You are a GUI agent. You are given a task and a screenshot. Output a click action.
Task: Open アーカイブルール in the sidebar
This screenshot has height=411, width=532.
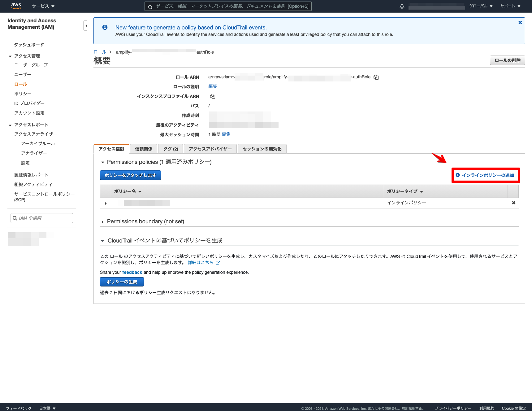[38, 144]
